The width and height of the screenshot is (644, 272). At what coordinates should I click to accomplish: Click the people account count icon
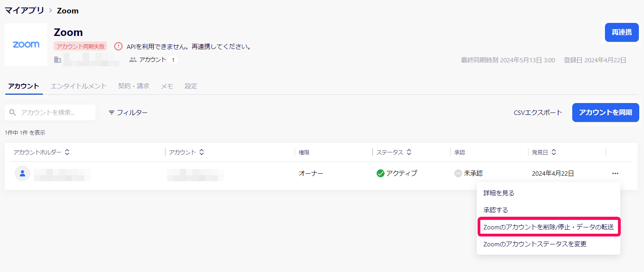click(133, 60)
